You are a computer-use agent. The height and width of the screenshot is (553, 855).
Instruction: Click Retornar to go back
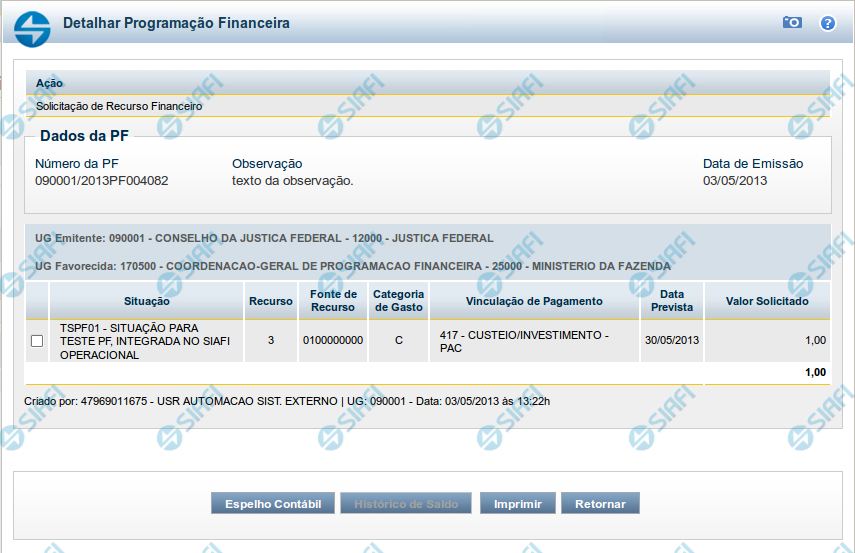point(600,504)
